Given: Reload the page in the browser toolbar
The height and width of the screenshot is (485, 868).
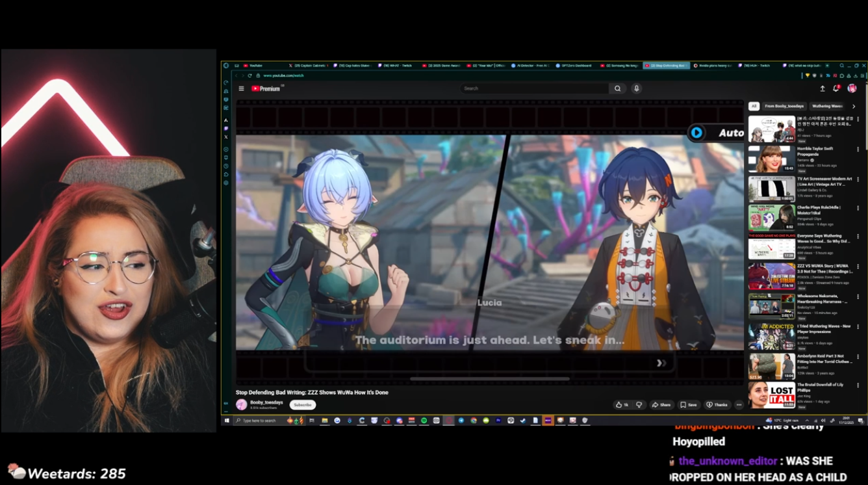Looking at the screenshot, I should click(x=249, y=75).
